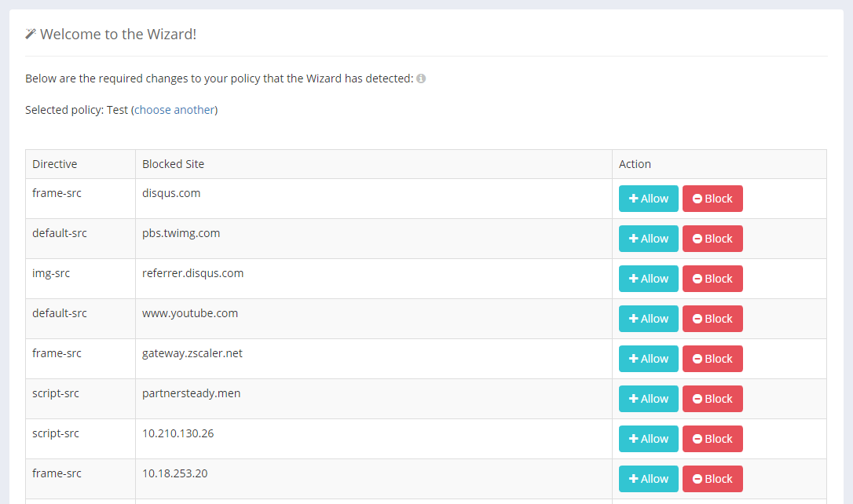
Task: Click the info icon beside detected changes text
Action: [x=421, y=79]
